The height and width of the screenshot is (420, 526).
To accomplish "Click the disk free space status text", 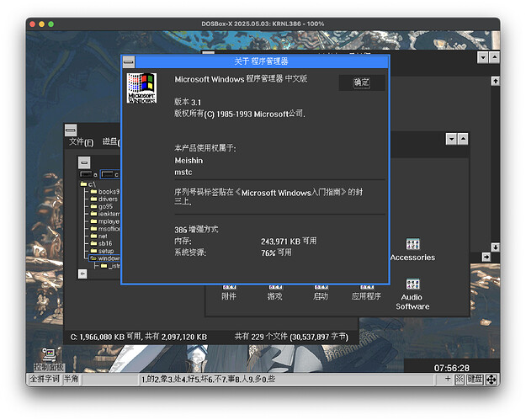I will [139, 337].
